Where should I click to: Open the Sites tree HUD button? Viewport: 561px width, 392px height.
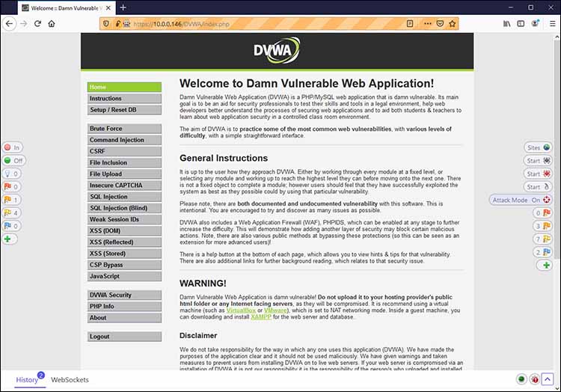[x=538, y=147]
